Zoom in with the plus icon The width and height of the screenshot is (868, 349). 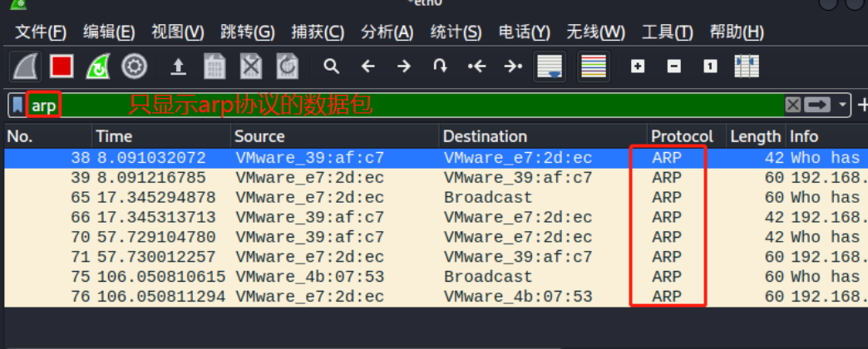[x=638, y=67]
